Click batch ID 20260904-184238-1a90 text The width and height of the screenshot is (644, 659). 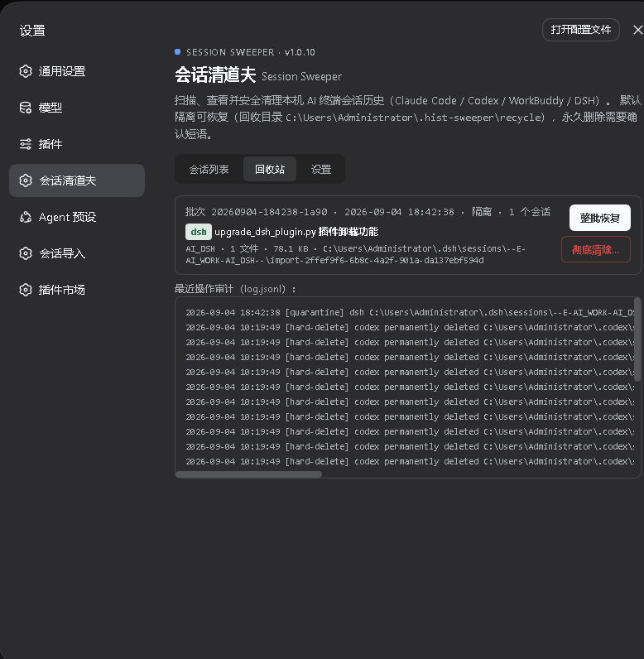269,212
